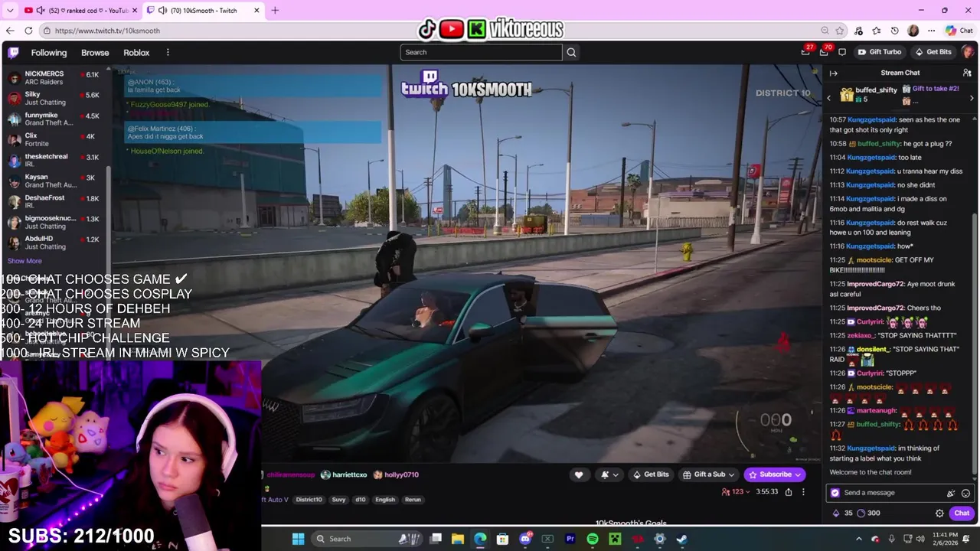Open the browser media control music icon
980x551 pixels.
tap(858, 31)
